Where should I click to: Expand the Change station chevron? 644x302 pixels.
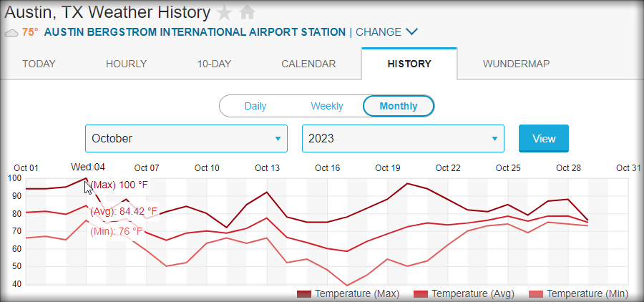click(x=411, y=31)
